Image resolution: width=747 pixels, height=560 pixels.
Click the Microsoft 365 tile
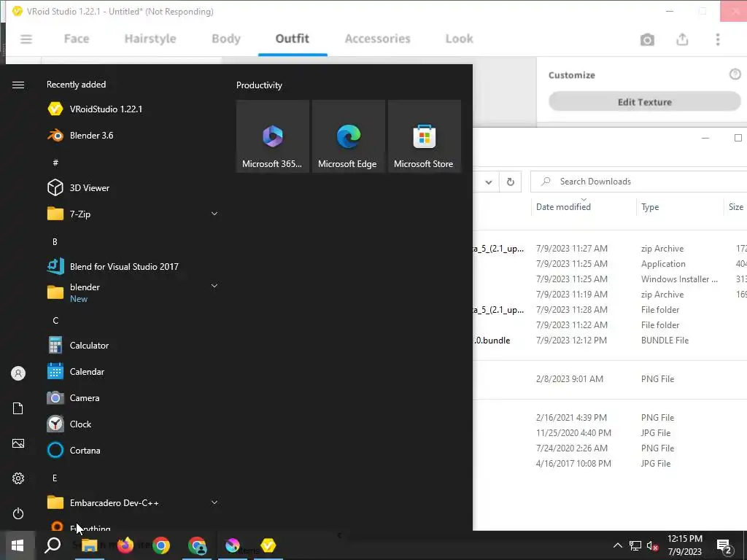click(x=273, y=136)
